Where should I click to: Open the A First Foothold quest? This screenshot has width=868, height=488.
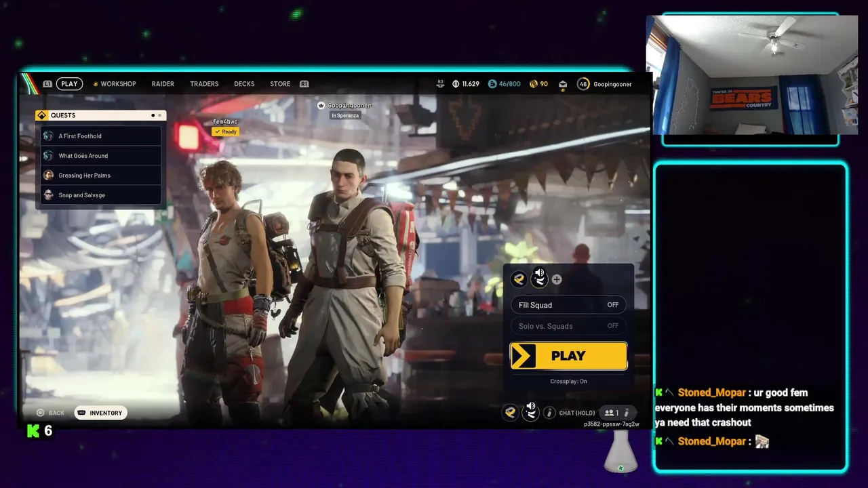pyautogui.click(x=101, y=136)
